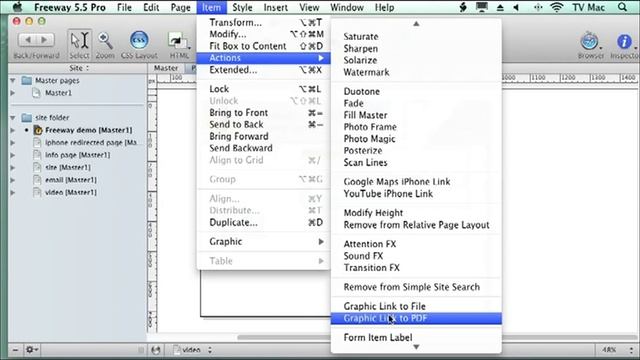Apply the Graphic Link to File action
Image resolution: width=640 pixels, height=360 pixels.
click(416, 306)
